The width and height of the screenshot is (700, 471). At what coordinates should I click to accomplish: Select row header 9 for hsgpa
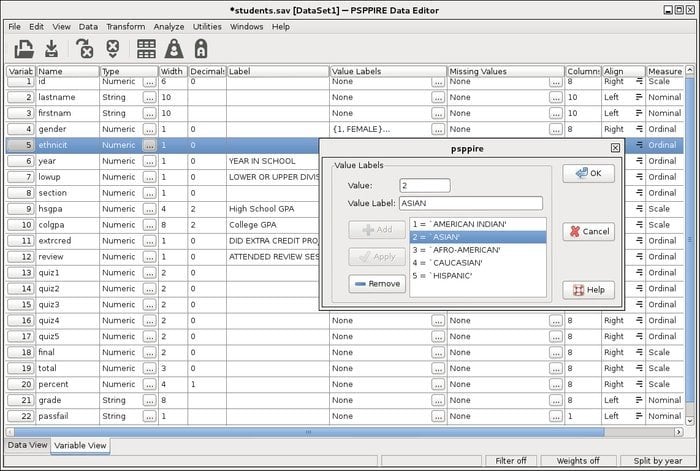(21, 209)
